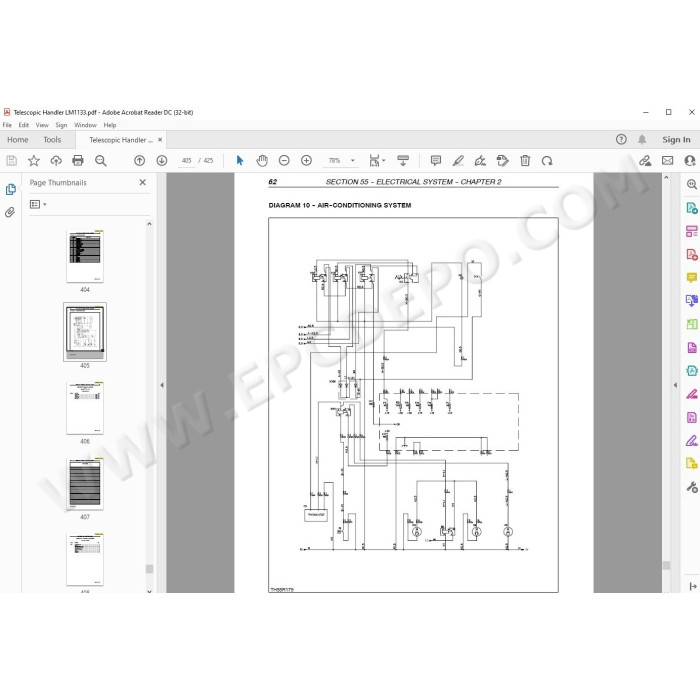Open the Help question mark
Image resolution: width=700 pixels, height=700 pixels.
pos(621,139)
